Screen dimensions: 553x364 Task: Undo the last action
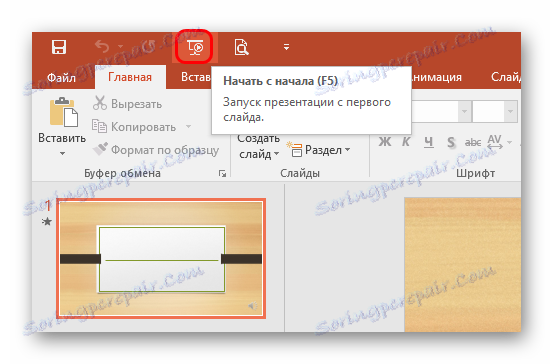(x=102, y=46)
